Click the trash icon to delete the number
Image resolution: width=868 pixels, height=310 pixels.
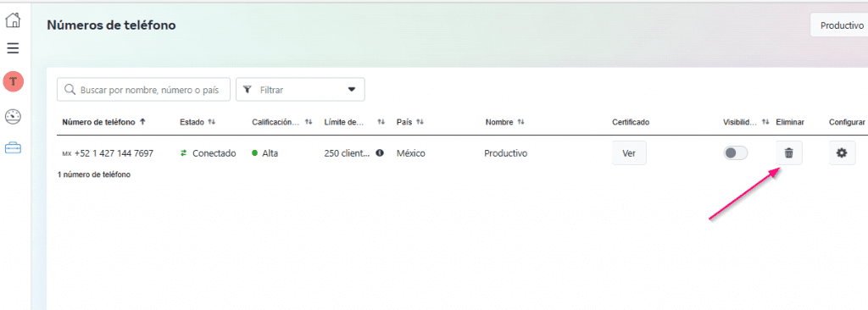[x=789, y=153]
